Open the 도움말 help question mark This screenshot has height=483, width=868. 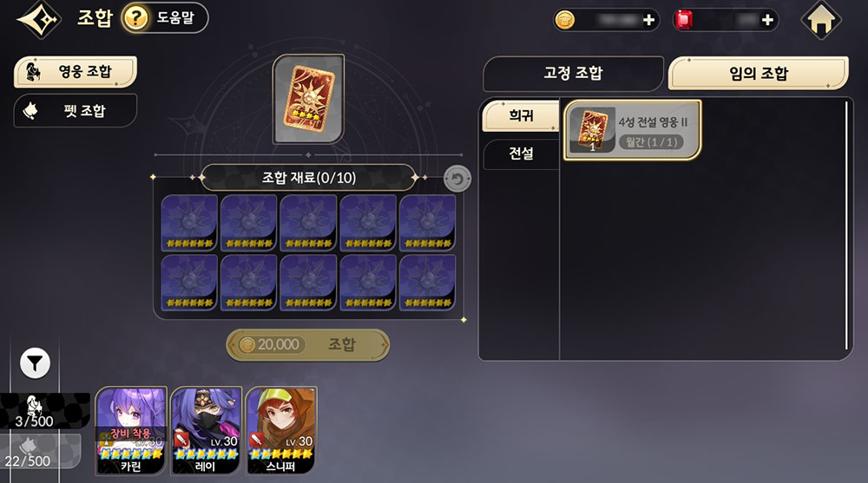(x=135, y=17)
